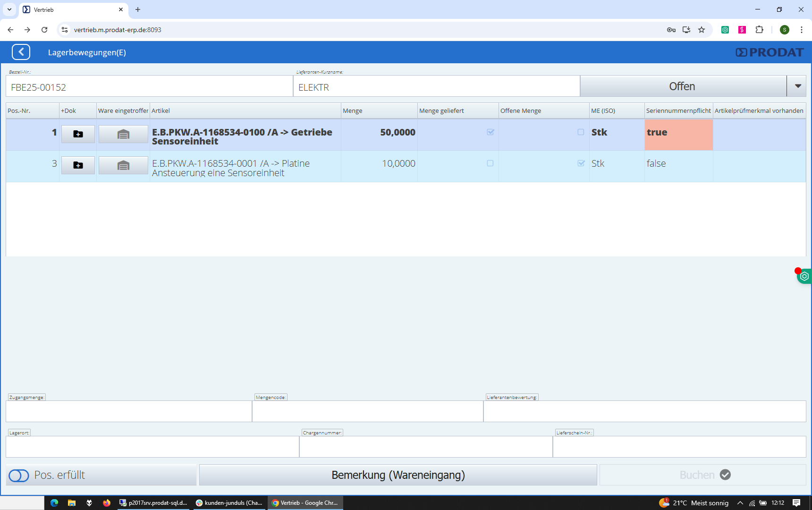Screen dimensions: 812x510
Task: Click warehouse icon for Platine Ansteuerung row
Action: click(x=123, y=165)
